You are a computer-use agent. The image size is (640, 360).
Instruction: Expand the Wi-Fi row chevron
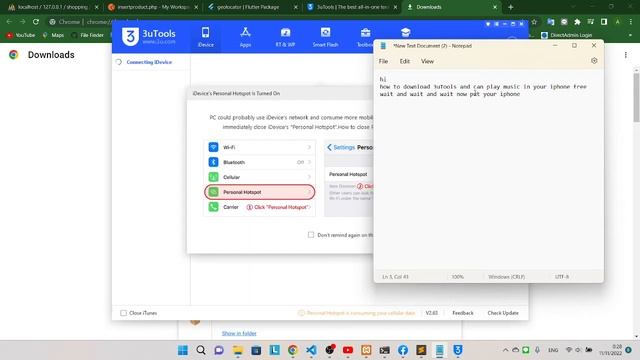coord(309,147)
